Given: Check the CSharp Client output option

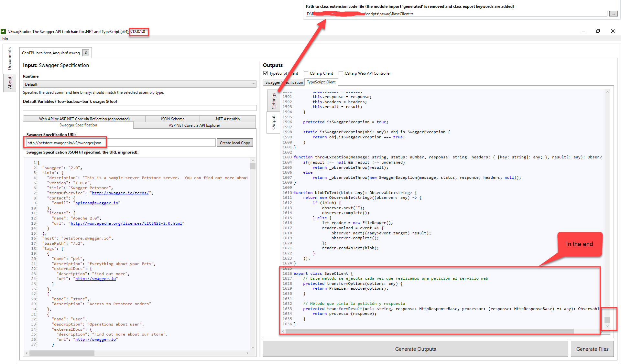Looking at the screenshot, I should tap(306, 73).
